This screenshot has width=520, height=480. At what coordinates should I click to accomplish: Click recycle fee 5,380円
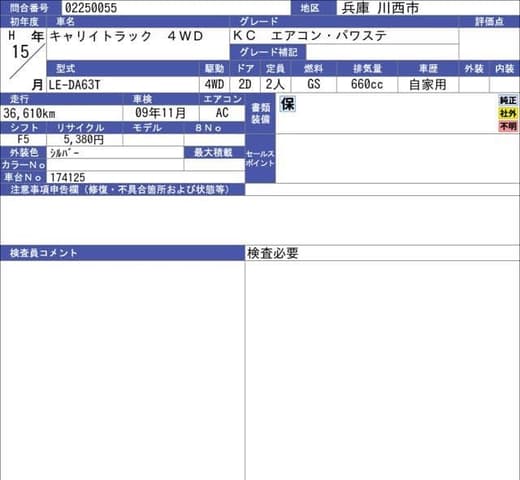[x=84, y=139]
